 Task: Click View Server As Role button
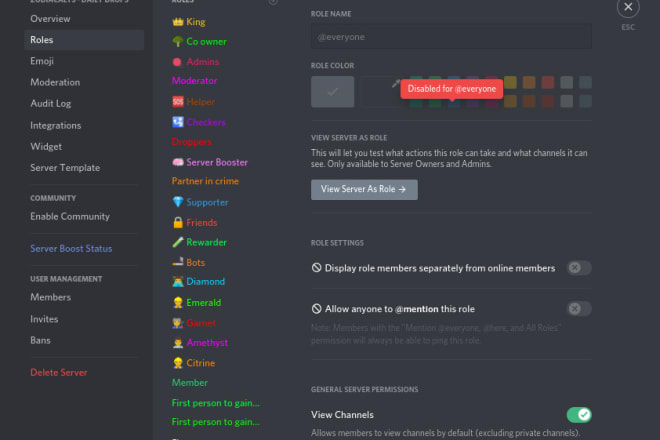pyautogui.click(x=364, y=189)
